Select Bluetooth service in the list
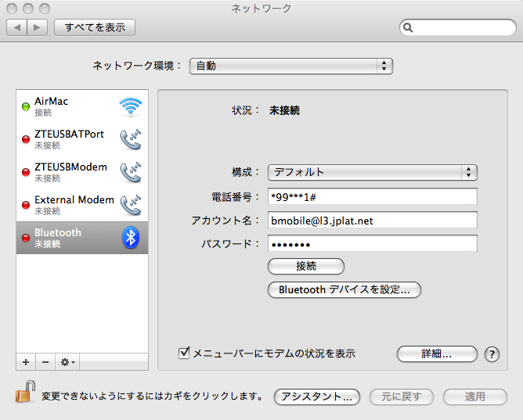 (82, 238)
